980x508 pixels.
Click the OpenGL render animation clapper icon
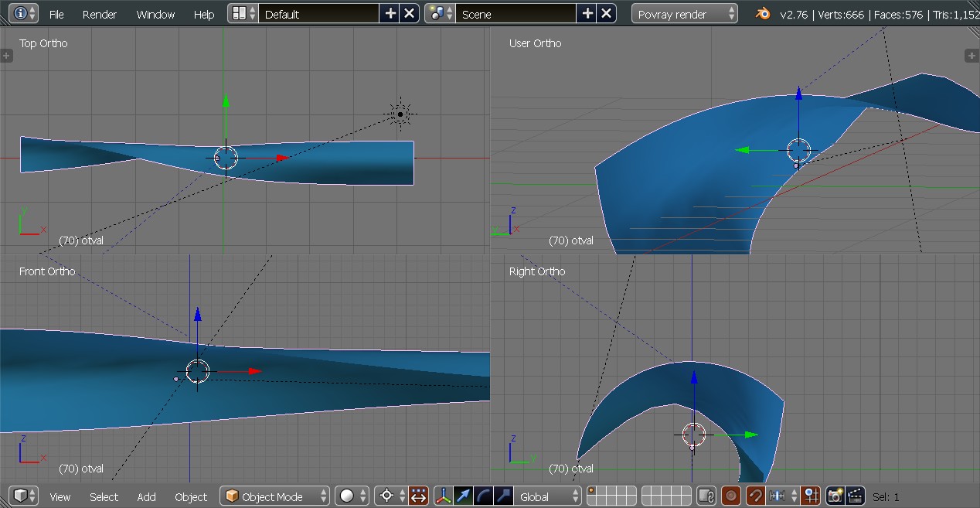855,496
